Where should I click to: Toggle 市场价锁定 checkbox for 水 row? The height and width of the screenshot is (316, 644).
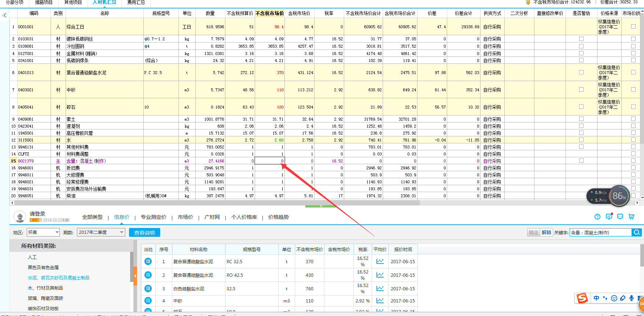[x=633, y=140]
